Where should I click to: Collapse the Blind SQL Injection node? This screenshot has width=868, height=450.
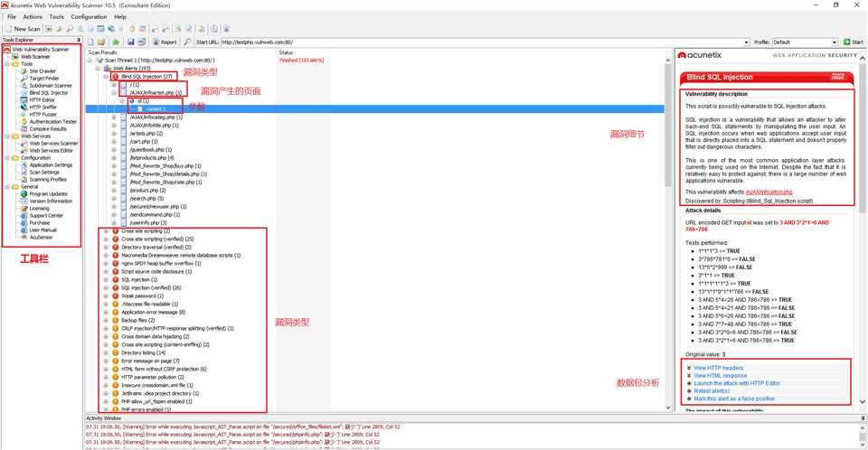tap(106, 77)
